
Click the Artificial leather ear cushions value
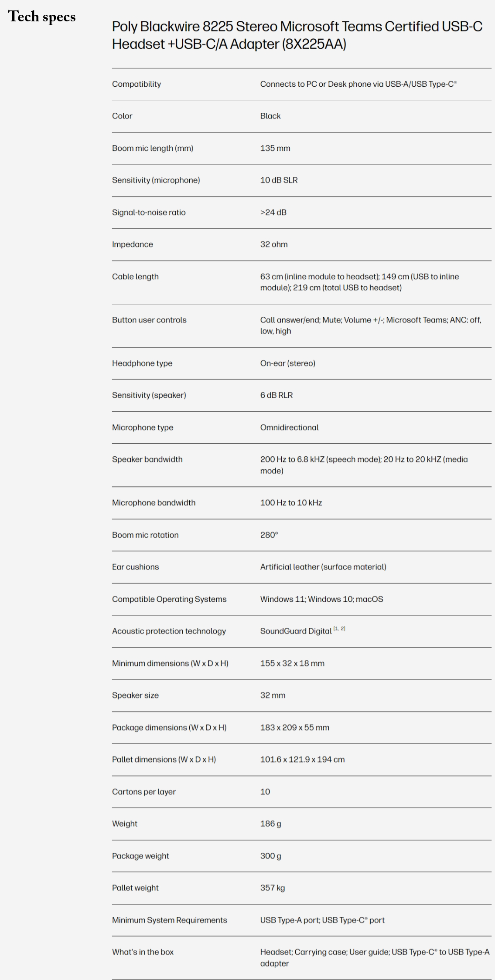323,567
